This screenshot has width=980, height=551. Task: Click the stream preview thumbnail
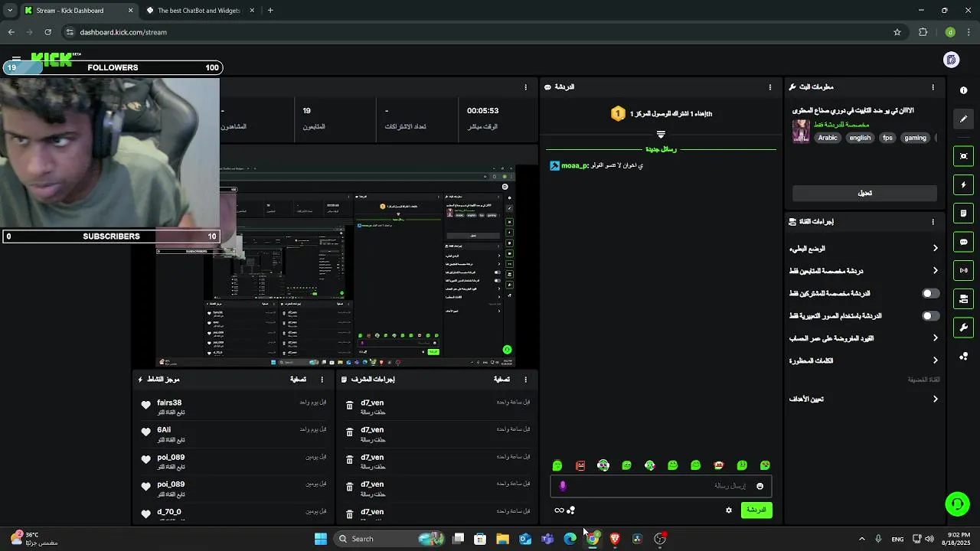(x=336, y=266)
